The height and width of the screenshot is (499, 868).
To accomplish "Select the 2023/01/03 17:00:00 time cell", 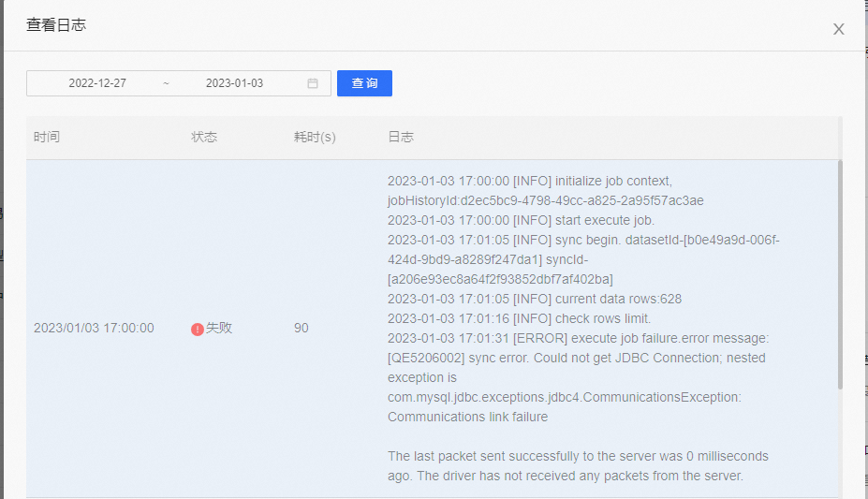I will (x=94, y=329).
